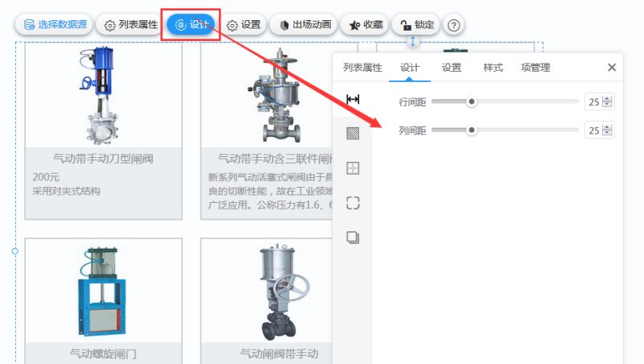Select the shadow effect icon in the sidebar
This screenshot has width=644, height=364.
click(353, 238)
